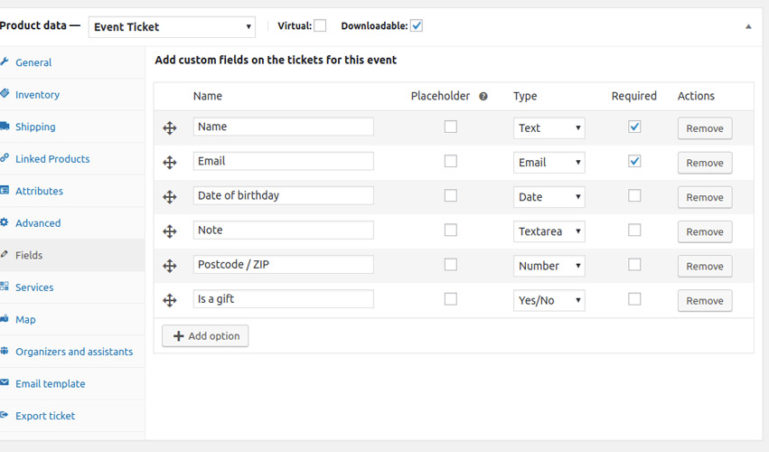Image resolution: width=769 pixels, height=452 pixels.
Task: Click the move handle beside Email field
Action: (169, 162)
